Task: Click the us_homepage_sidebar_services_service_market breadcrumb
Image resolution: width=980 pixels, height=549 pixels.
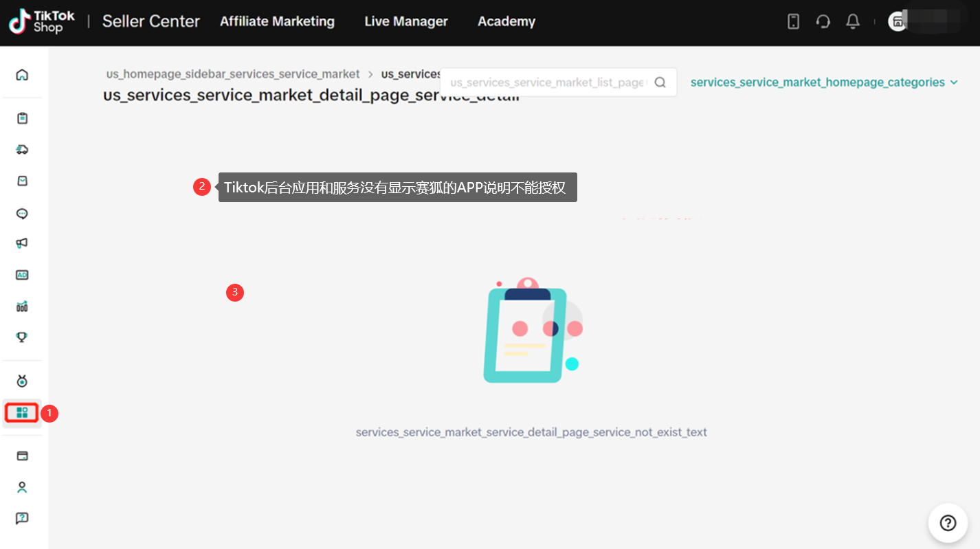Action: point(233,74)
